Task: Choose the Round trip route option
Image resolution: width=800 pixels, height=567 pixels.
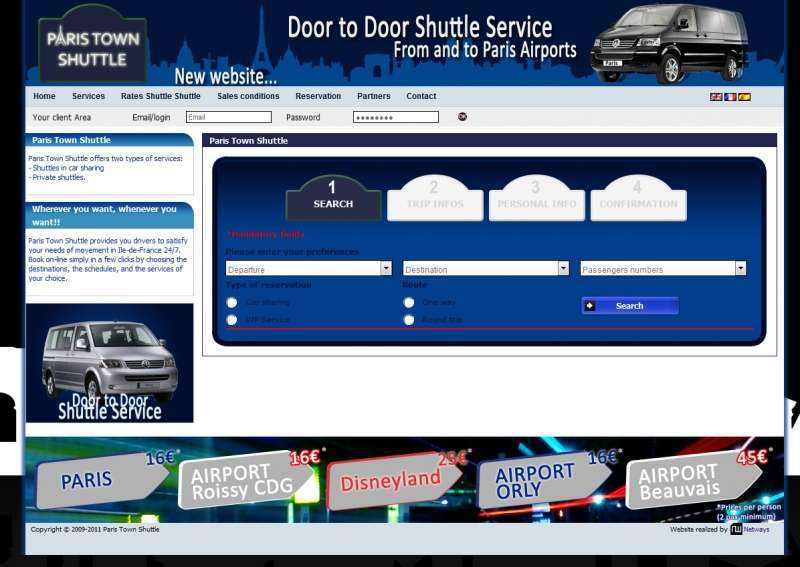Action: [x=409, y=320]
